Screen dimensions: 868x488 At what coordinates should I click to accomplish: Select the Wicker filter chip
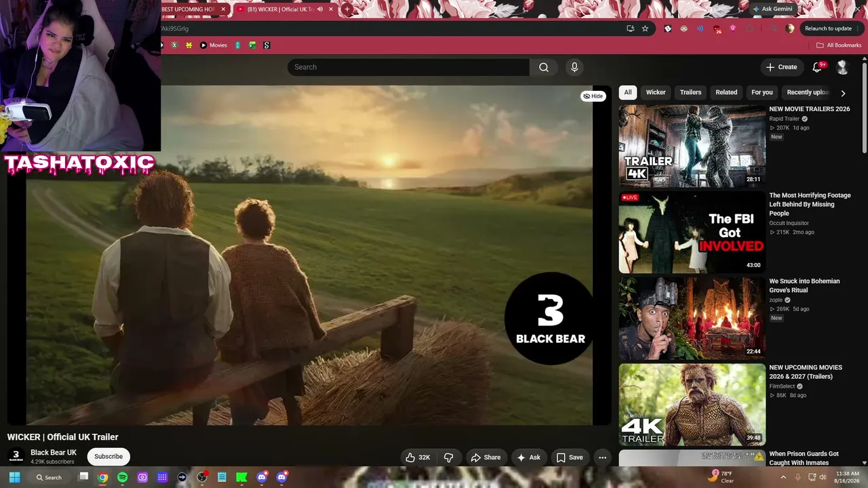click(x=656, y=92)
